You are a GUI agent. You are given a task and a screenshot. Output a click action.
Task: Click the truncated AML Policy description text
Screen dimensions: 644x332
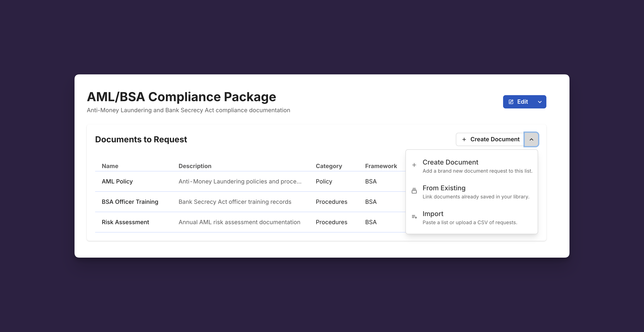click(x=240, y=181)
